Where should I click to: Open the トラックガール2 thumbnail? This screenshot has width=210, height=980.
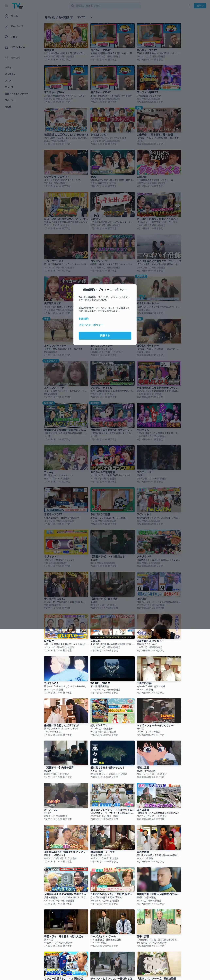(66, 246)
